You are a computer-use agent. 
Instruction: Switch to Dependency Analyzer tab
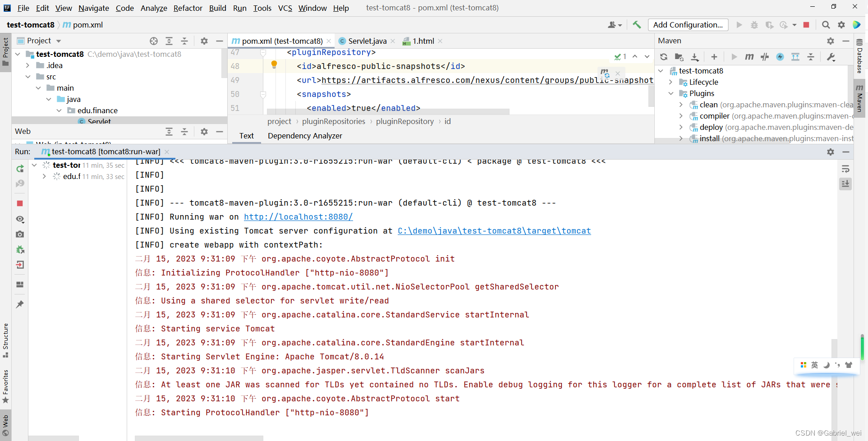tap(305, 136)
